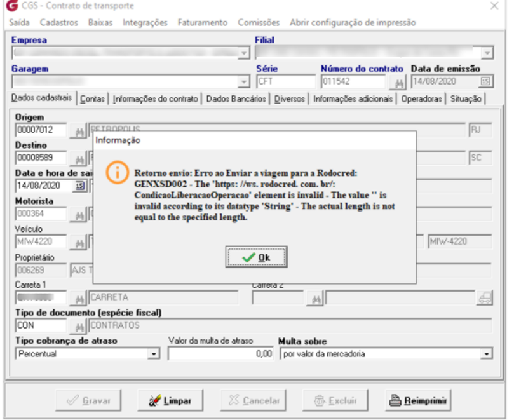514x420 pixels.
Task: Click the Proprietário code field
Action: [41, 270]
